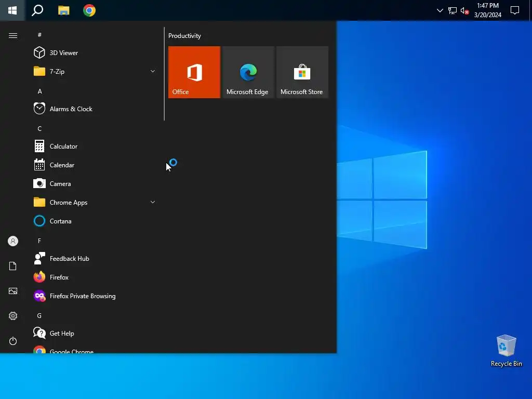Click the F letter group header
The image size is (532, 399).
tap(39, 241)
